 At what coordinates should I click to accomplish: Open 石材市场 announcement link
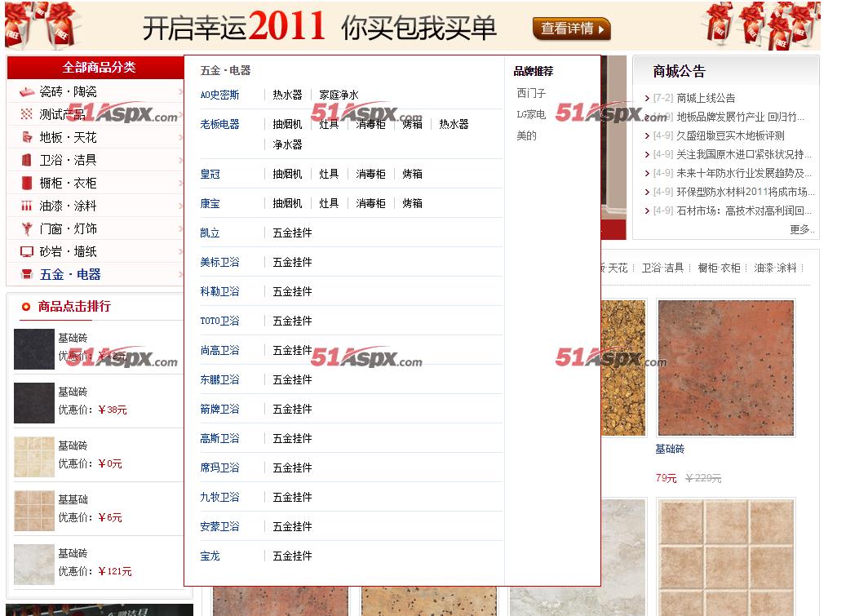coord(743,211)
